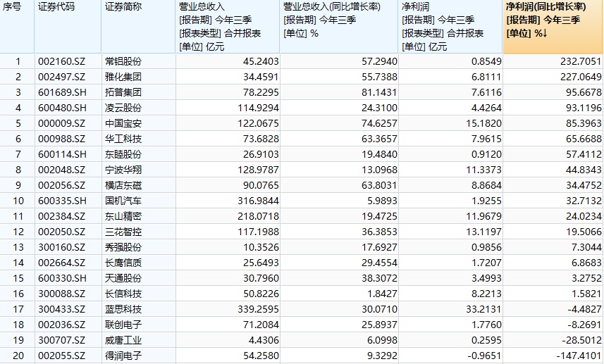Image resolution: width=604 pixels, height=364 pixels.
Task: Select stock name 得润电子
Action: point(123,356)
